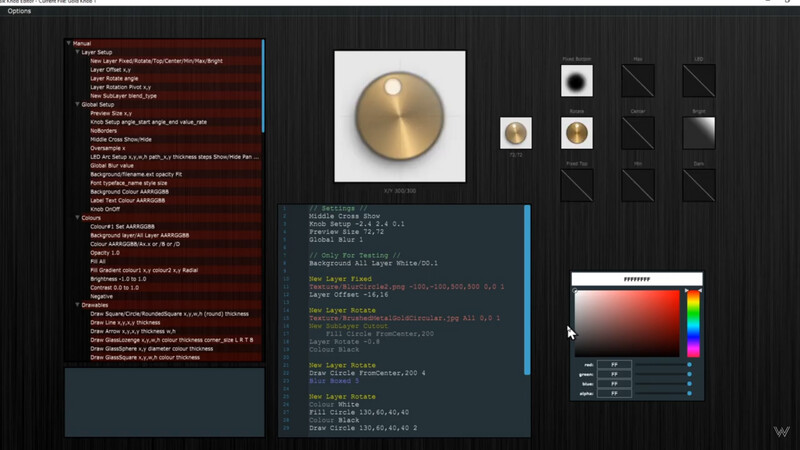Select 'Middle Cross Show/Hide' manual entry

point(121,139)
